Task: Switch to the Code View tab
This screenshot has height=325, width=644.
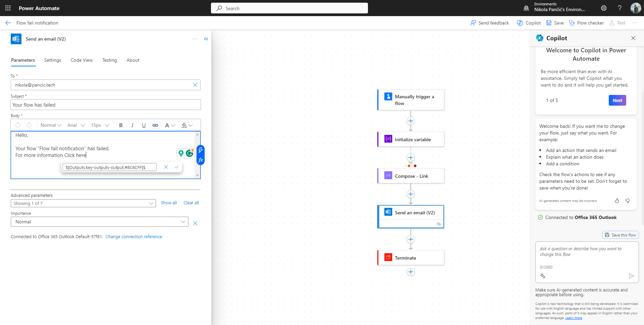Action: [82, 60]
